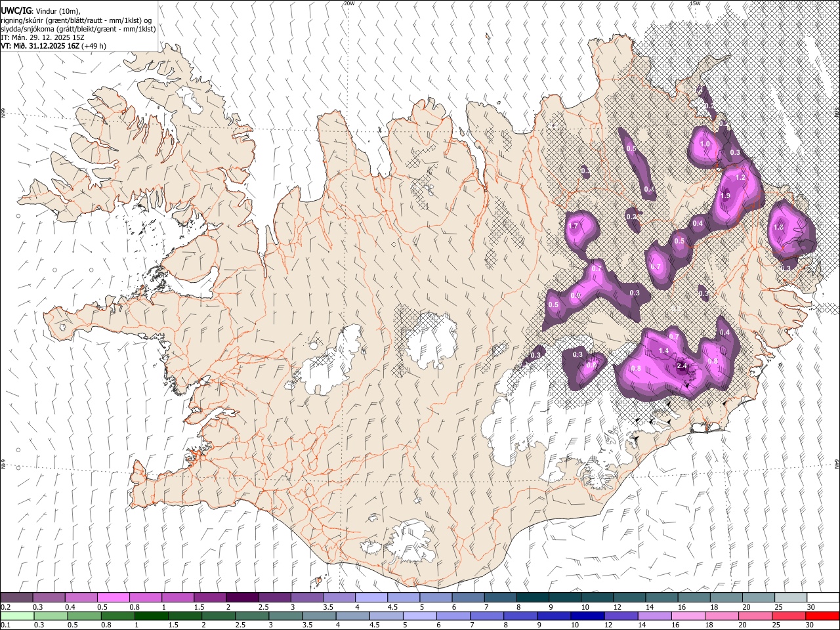Click the '0.2' number under snow legend
Image resolution: width=840 pixels, height=630 pixels.
pyautogui.click(x=5, y=607)
